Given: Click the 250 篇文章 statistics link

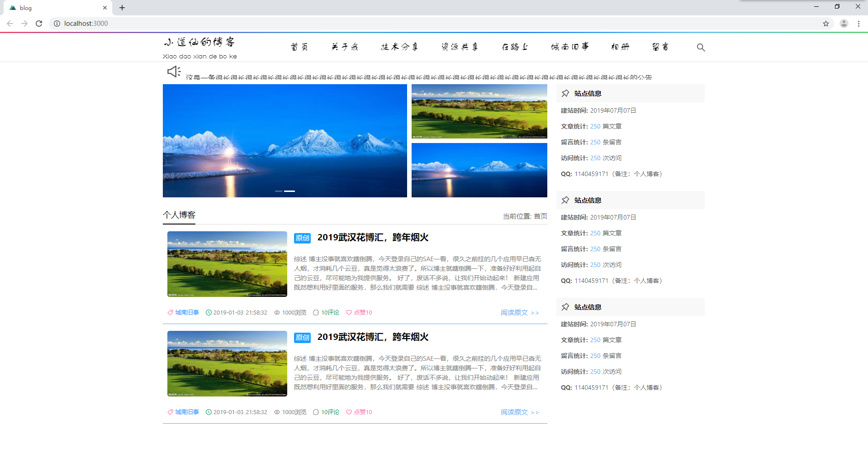Looking at the screenshot, I should [595, 126].
